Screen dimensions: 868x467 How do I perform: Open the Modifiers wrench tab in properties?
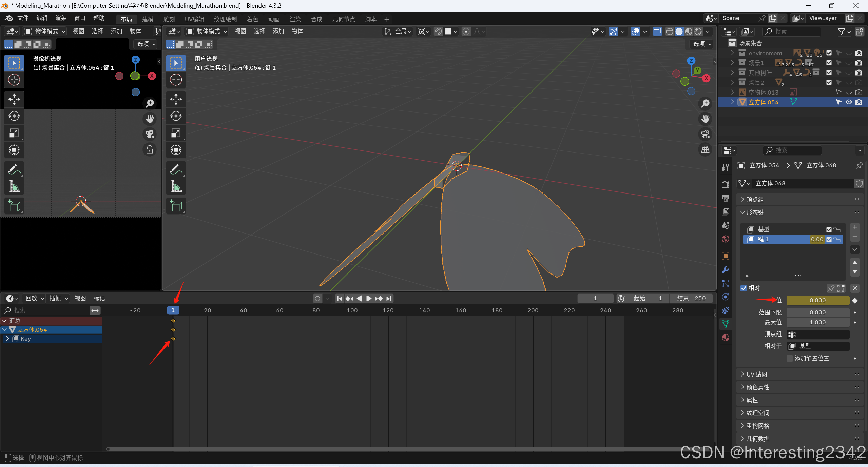[x=726, y=270]
